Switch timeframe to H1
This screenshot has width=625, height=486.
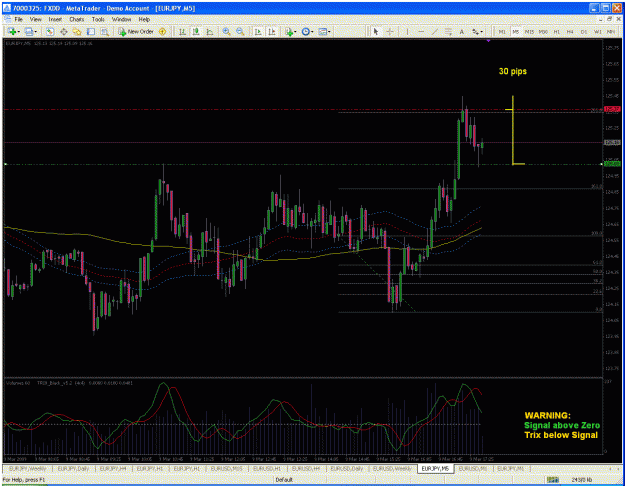tap(556, 31)
